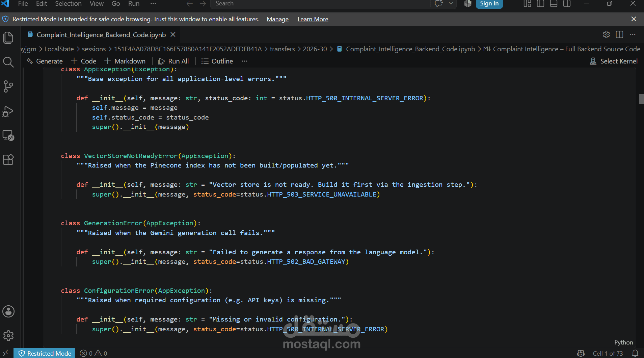Screen dimensions: 644x358
Task: Toggle the bottom panel
Action: coord(554,3)
